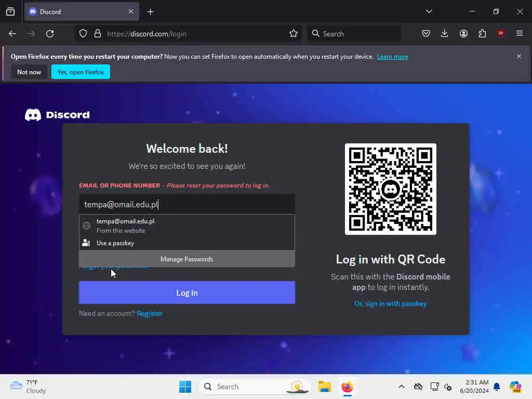532x399 pixels.
Task: Open Firefox application hamburger menu
Action: 519,33
